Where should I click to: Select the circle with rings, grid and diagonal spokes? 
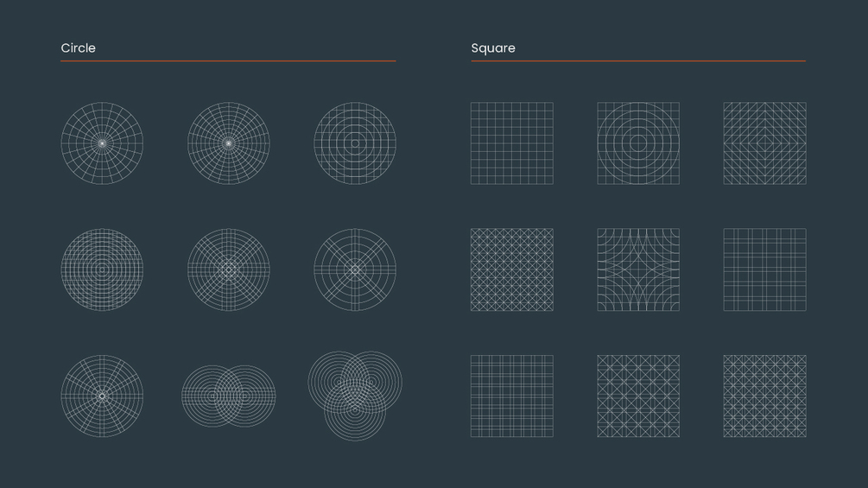(x=229, y=269)
